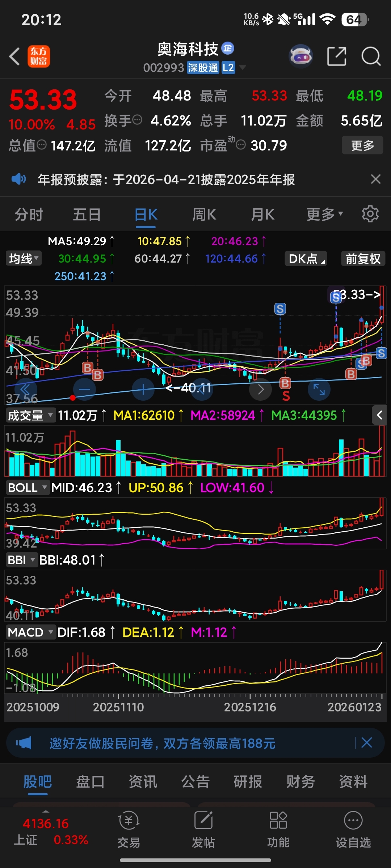Open 均线 indicator dropdown
The width and height of the screenshot is (391, 868).
(24, 259)
